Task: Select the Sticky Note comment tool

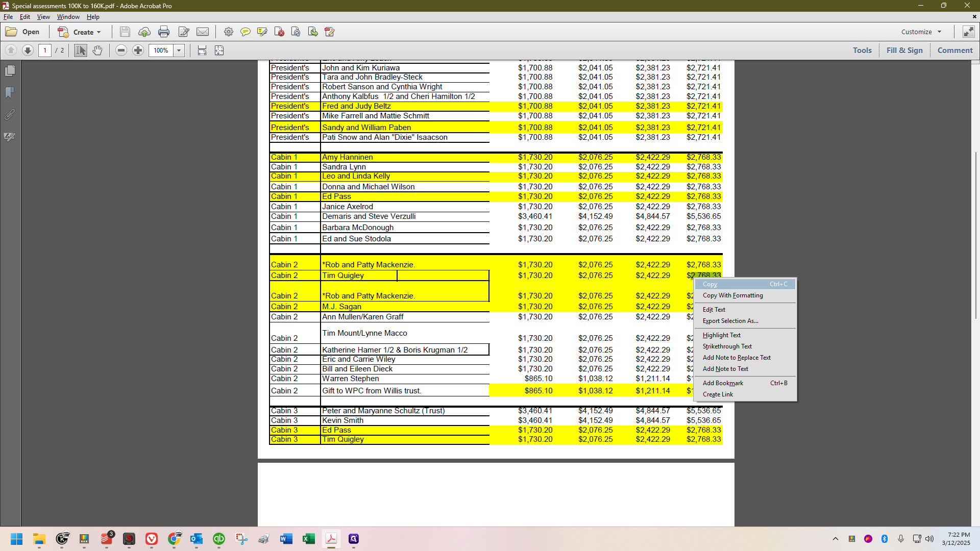Action: [246, 32]
